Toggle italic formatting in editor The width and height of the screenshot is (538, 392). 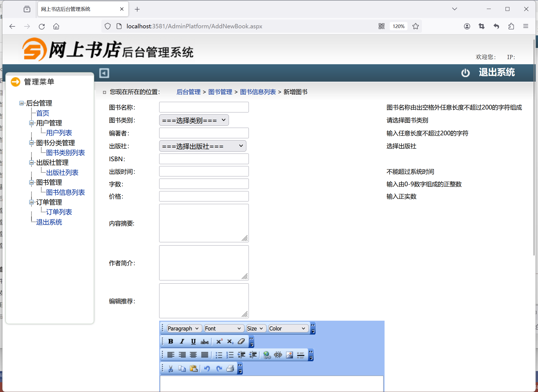[182, 341]
